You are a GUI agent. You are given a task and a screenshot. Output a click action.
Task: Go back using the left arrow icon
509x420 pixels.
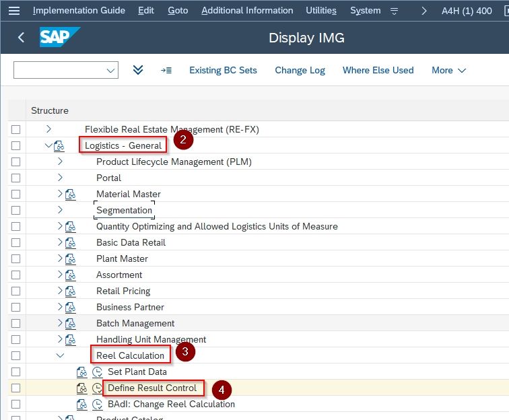21,37
